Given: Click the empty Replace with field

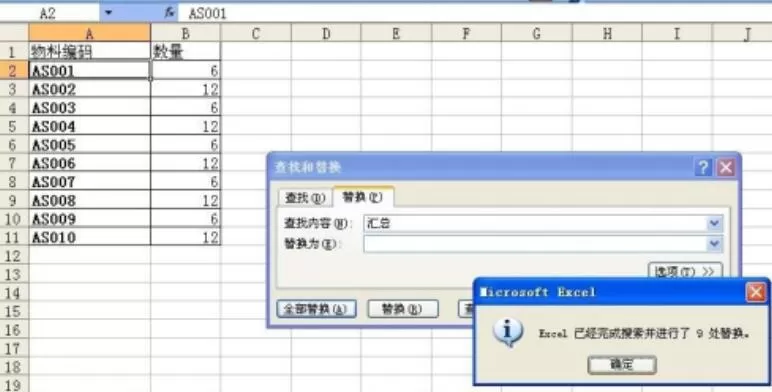Looking at the screenshot, I should pos(535,244).
